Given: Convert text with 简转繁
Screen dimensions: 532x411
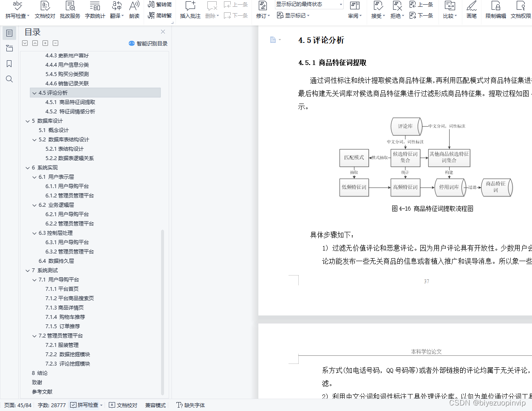Looking at the screenshot, I should coord(160,15).
